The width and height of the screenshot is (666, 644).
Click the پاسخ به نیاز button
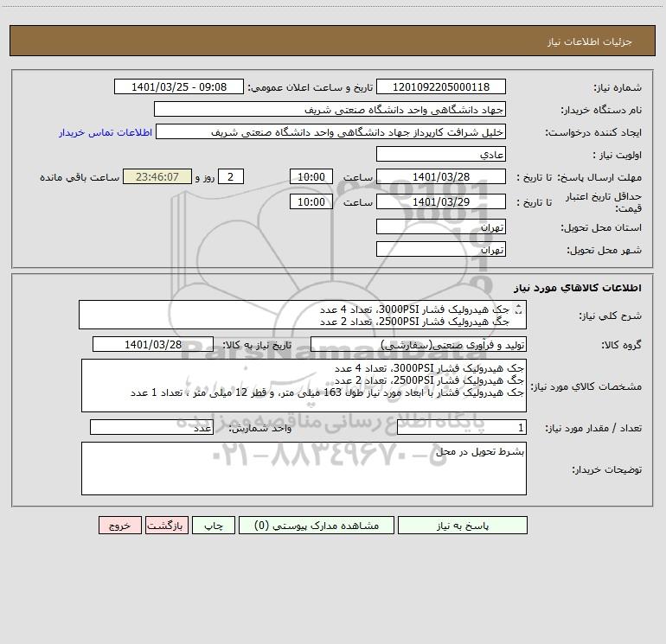point(463,525)
